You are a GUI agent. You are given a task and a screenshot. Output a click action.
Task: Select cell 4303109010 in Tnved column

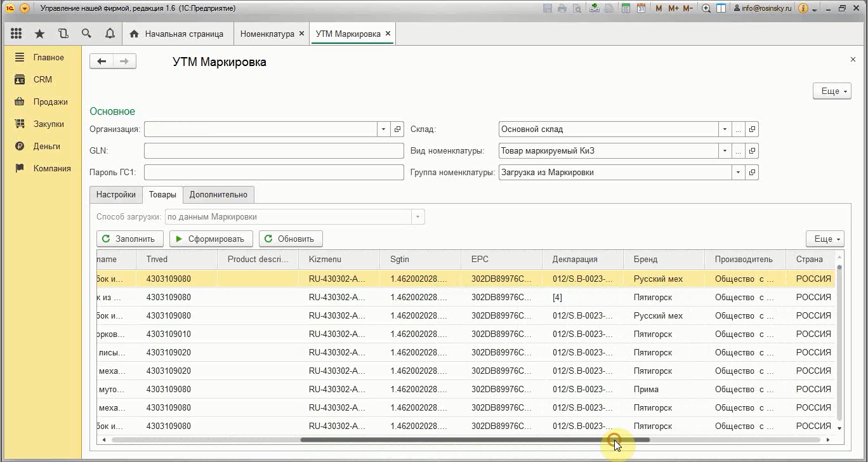click(176, 334)
